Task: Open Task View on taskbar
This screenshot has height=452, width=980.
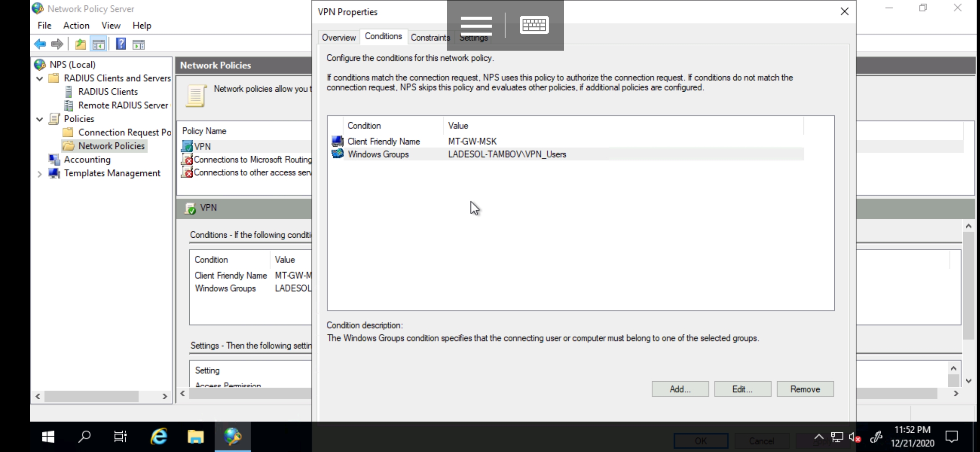Action: pos(121,437)
